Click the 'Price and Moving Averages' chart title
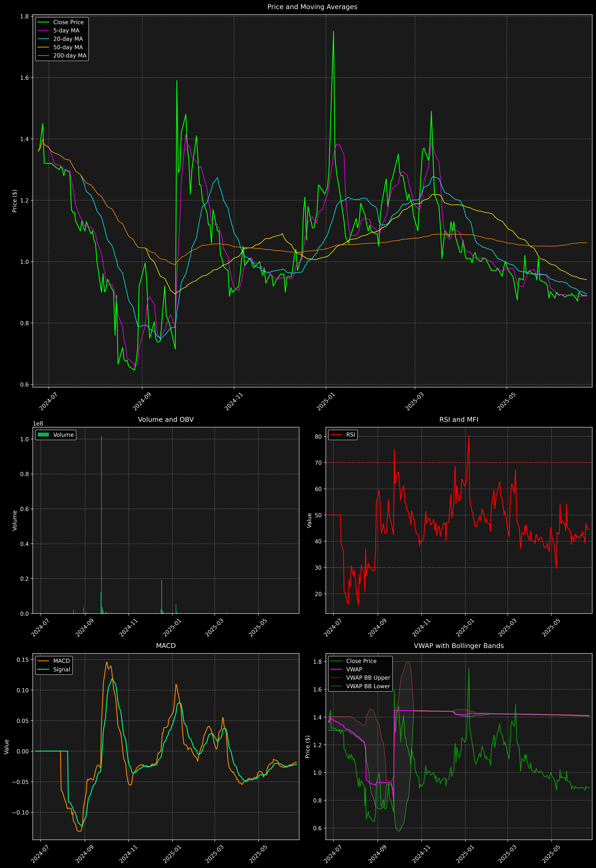Viewport: 596px width, 868px height. click(x=312, y=7)
